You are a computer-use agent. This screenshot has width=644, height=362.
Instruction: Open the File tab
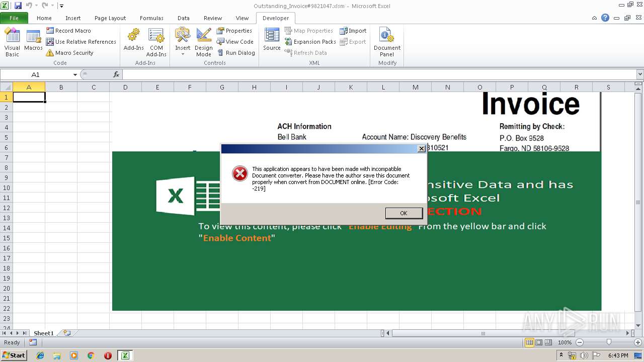tap(14, 18)
